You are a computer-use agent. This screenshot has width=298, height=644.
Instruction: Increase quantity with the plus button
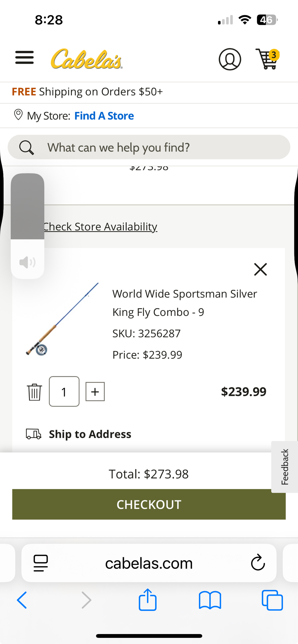coord(95,392)
